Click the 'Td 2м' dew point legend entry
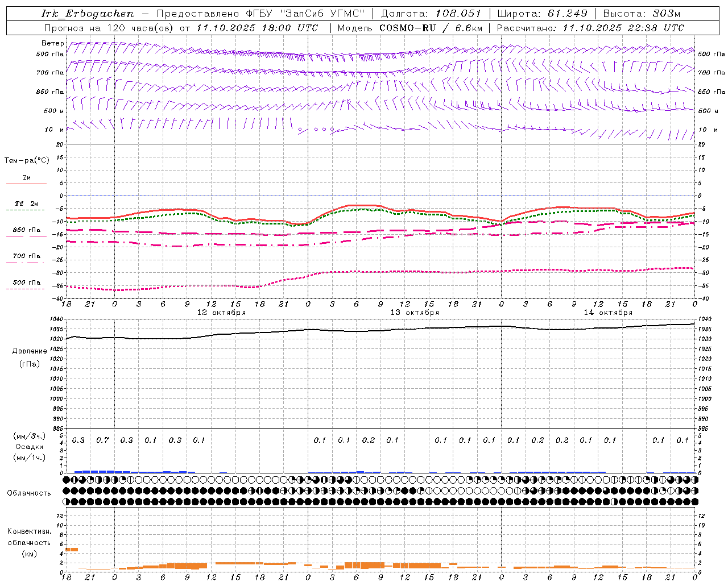 pyautogui.click(x=26, y=203)
